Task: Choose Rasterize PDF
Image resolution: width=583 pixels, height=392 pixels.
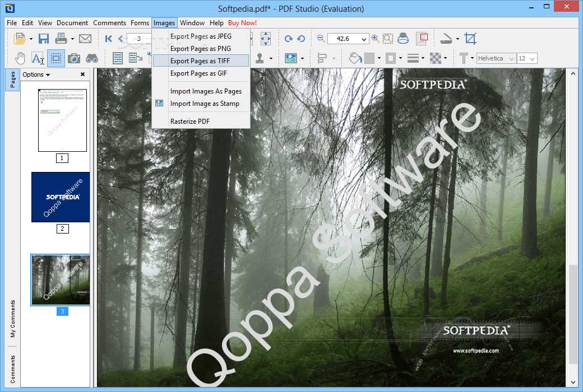Action: click(201, 122)
